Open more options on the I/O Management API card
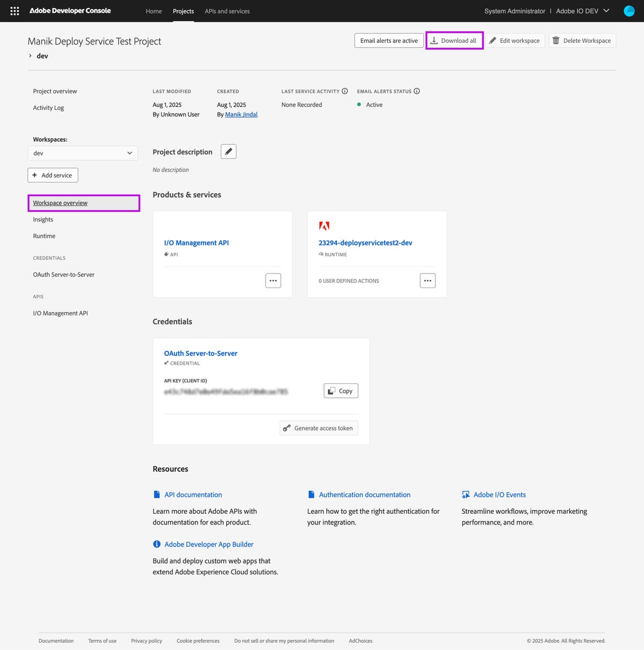This screenshot has width=644, height=650. click(273, 280)
